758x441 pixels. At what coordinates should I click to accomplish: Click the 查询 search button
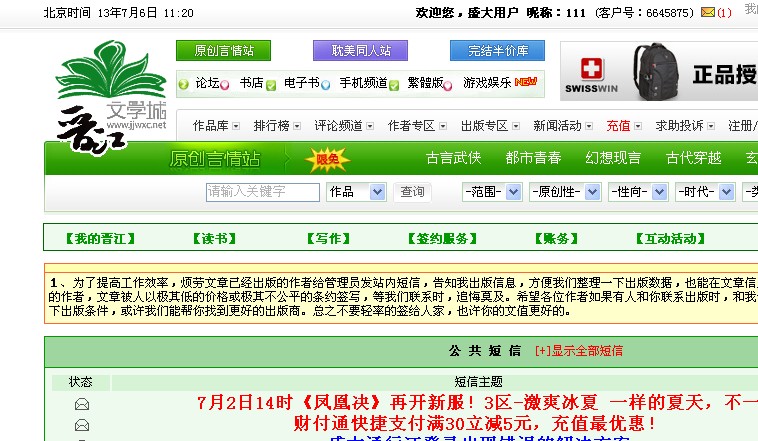pos(412,192)
